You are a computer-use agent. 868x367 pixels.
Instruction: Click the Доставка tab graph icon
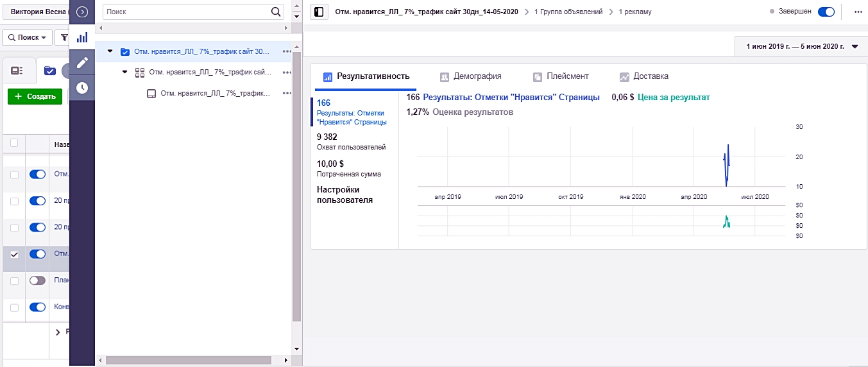624,76
